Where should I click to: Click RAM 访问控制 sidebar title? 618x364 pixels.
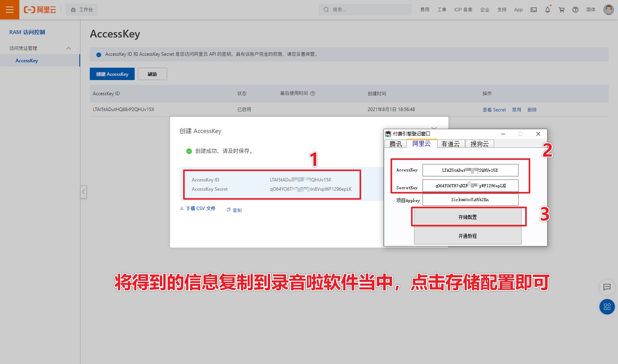coord(27,32)
